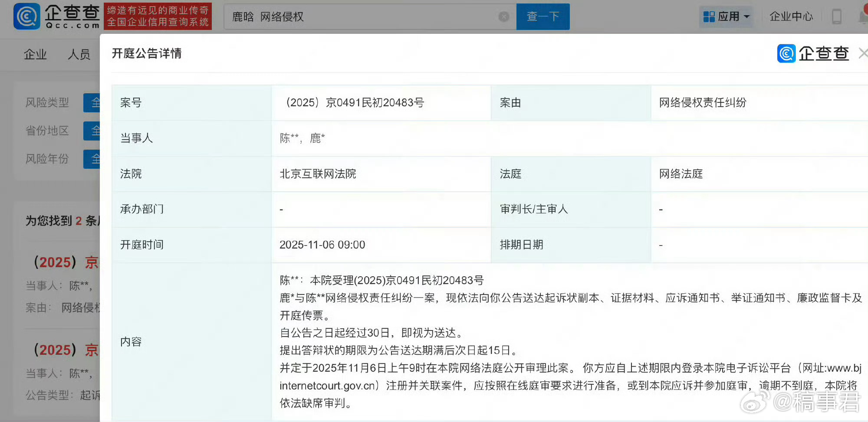
Task: Switch to the 企业 tab
Action: (x=35, y=54)
